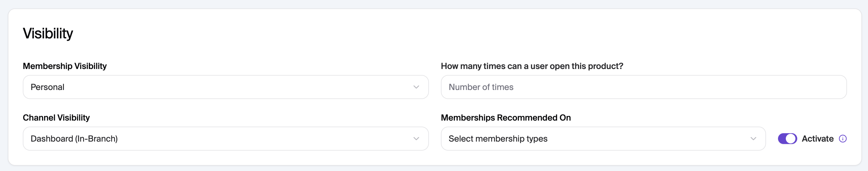
Task: Focus the Number of times field
Action: coord(644,87)
